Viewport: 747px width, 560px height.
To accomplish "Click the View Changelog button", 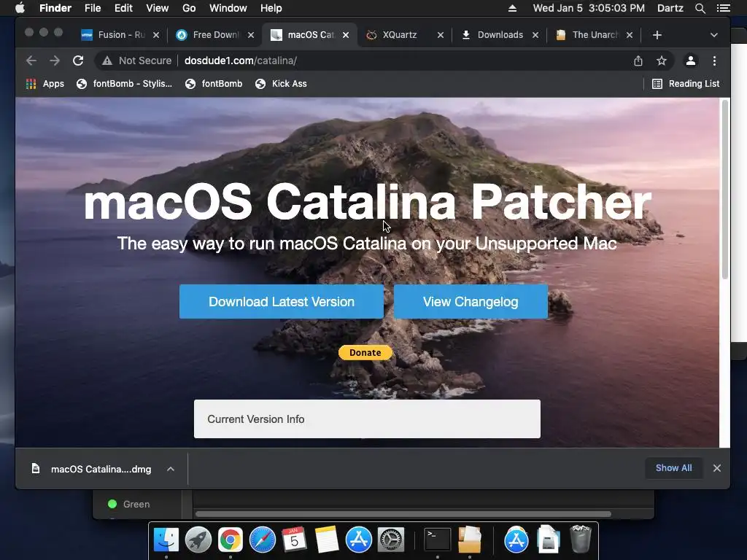I will (471, 301).
